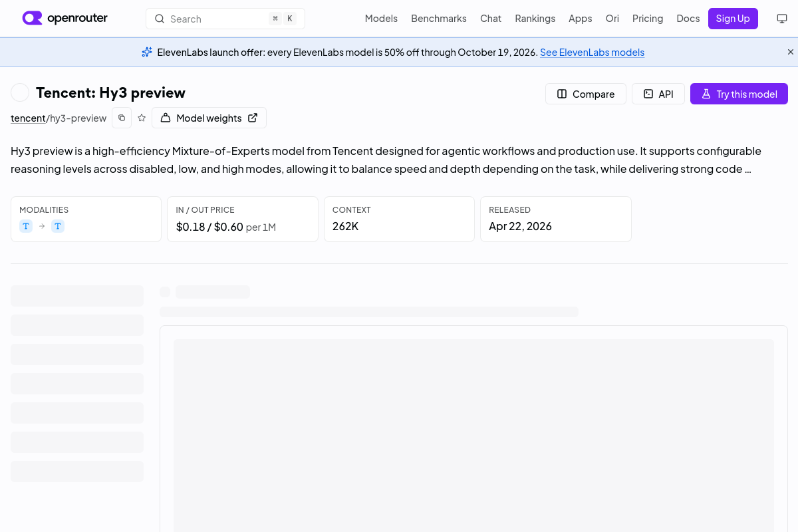Click the OpenRouter logo icon

click(32, 18)
